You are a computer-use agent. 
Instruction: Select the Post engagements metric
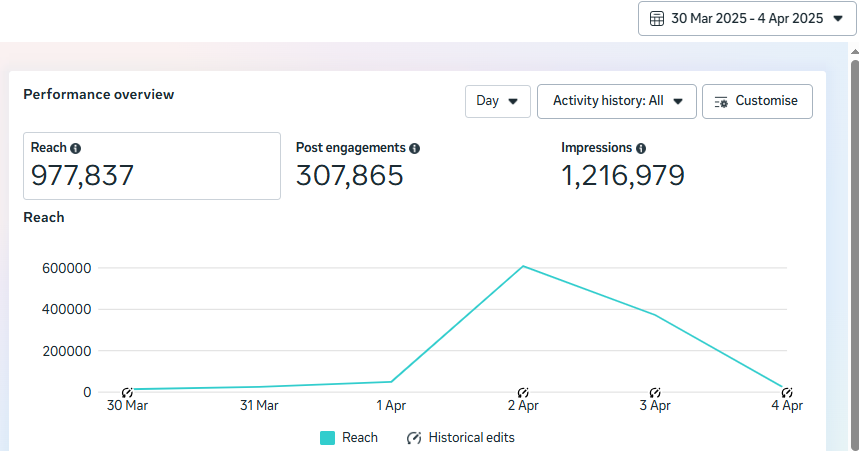click(357, 166)
